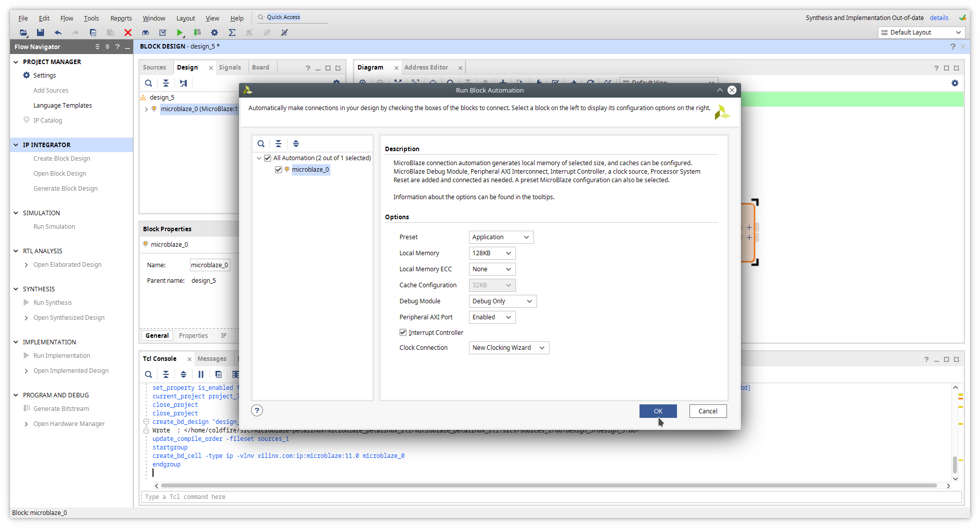The height and width of the screenshot is (528, 980).
Task: Collapse all in Design panel toolbar
Action: [166, 83]
